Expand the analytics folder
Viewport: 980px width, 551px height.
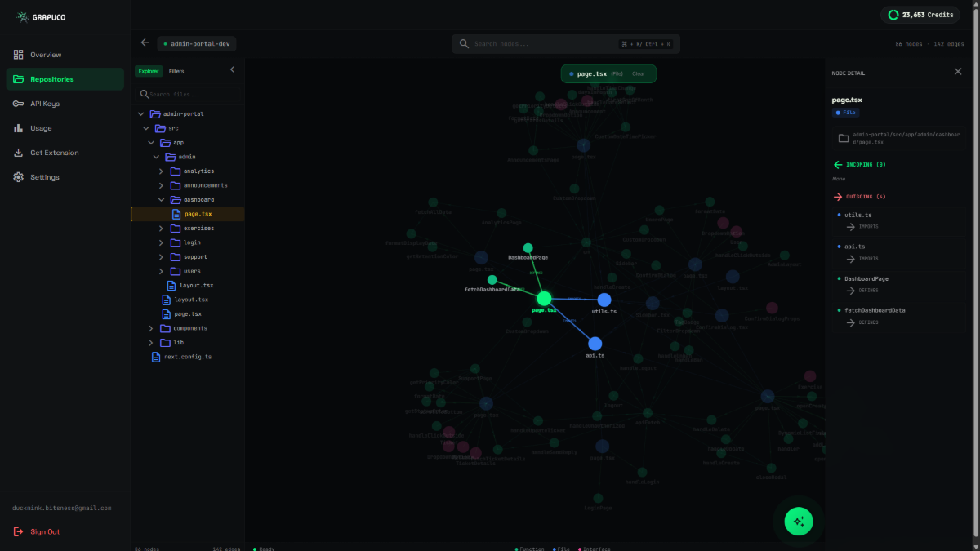coord(161,171)
